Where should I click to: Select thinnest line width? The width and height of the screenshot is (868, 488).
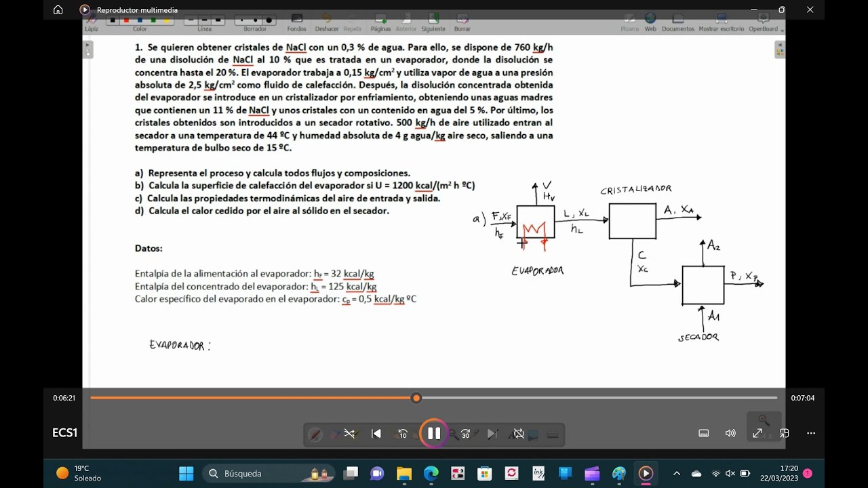[x=191, y=20]
